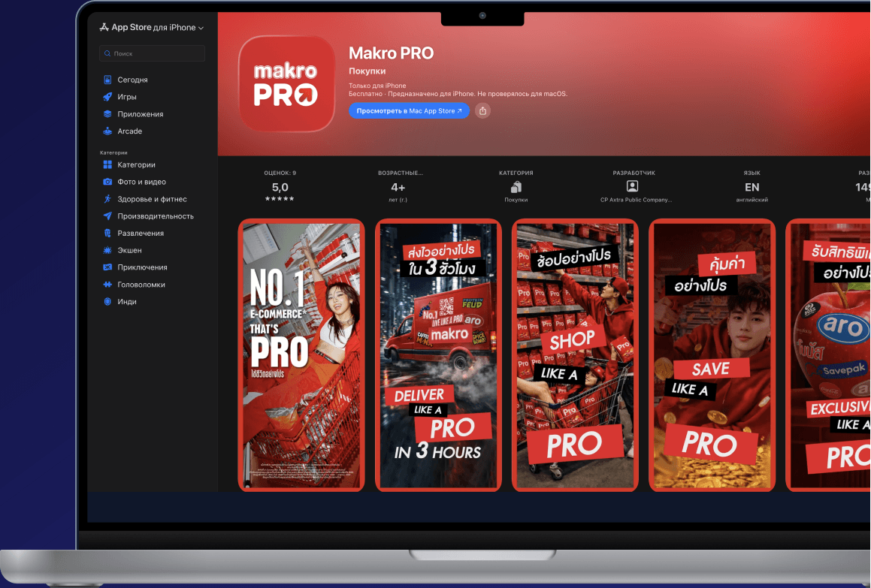Screen dimensions: 871x588
Task: Click the Сегодня sidebar icon
Action: point(107,80)
